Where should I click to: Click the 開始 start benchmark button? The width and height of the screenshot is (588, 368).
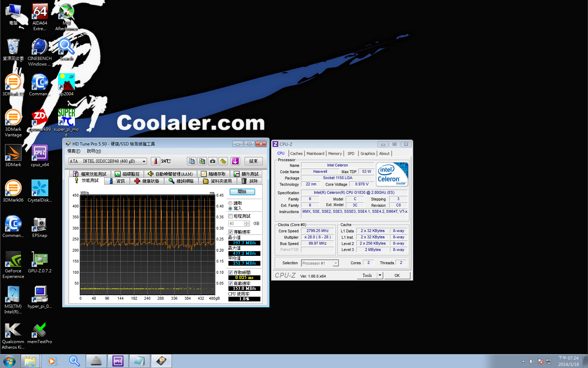[242, 192]
